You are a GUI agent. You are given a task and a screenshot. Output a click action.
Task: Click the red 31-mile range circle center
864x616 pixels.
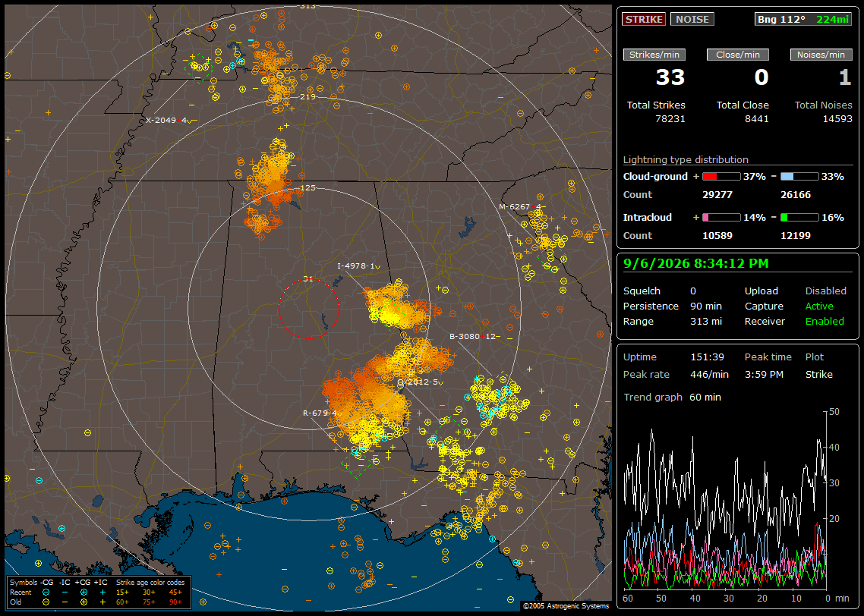[308, 309]
